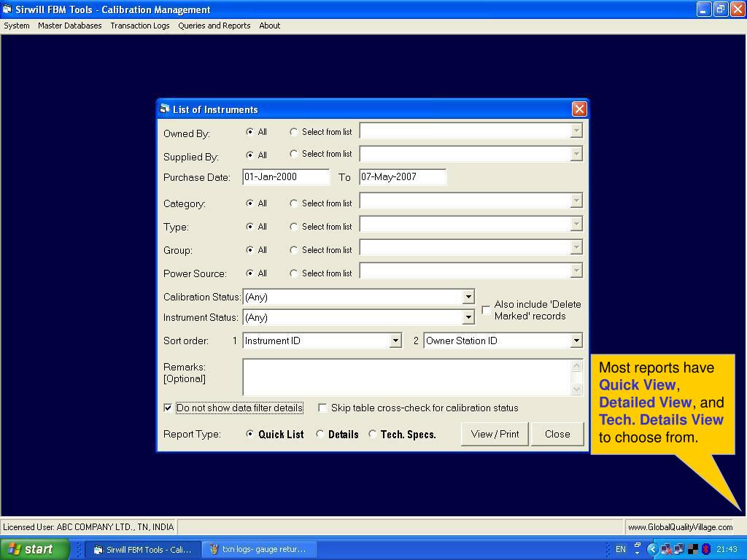The image size is (747, 560).
Task: Click the Sirwill FBM Tools title bar icon
Action: [x=7, y=9]
